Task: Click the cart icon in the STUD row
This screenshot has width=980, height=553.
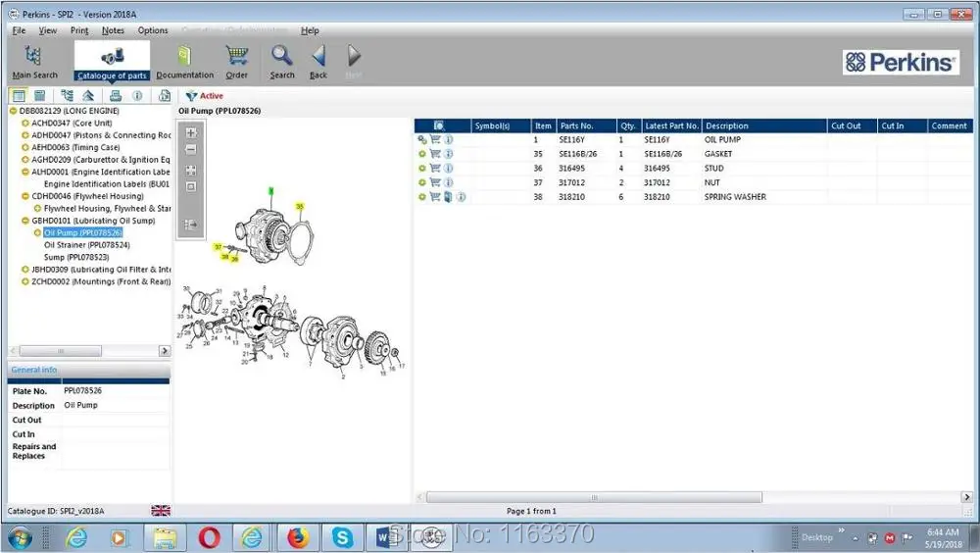Action: (x=435, y=169)
